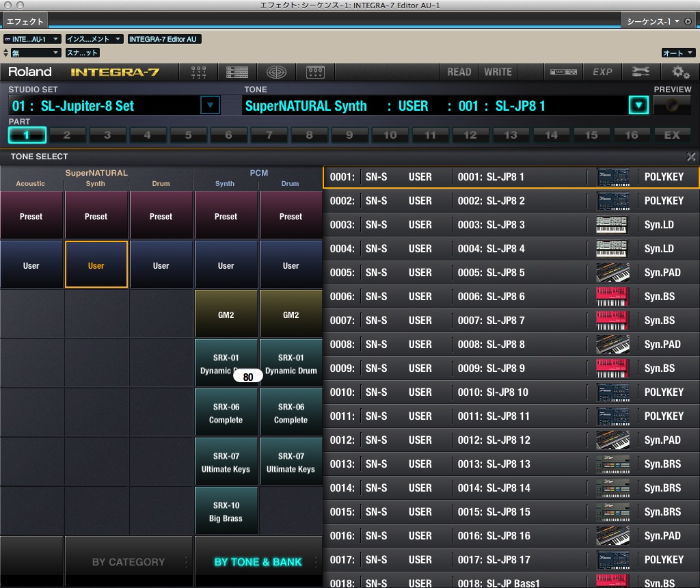Viewport: 700px width, 588px height.
Task: Select tone row 0004: SL-JPB 4
Action: [511, 249]
